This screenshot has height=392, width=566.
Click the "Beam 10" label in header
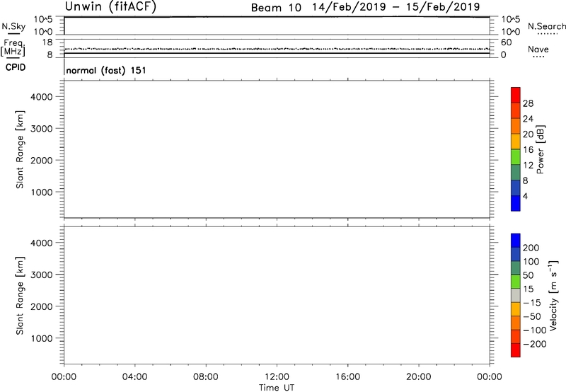[276, 8]
